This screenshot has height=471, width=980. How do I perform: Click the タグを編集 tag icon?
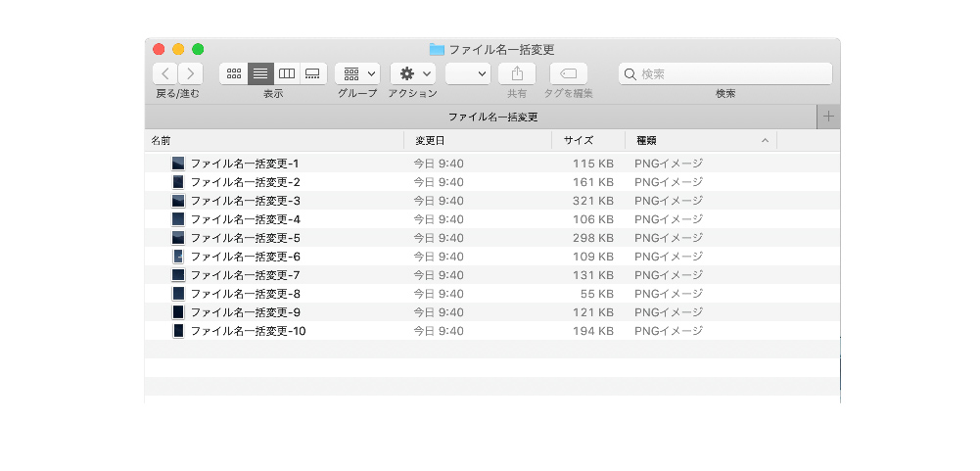pyautogui.click(x=569, y=73)
